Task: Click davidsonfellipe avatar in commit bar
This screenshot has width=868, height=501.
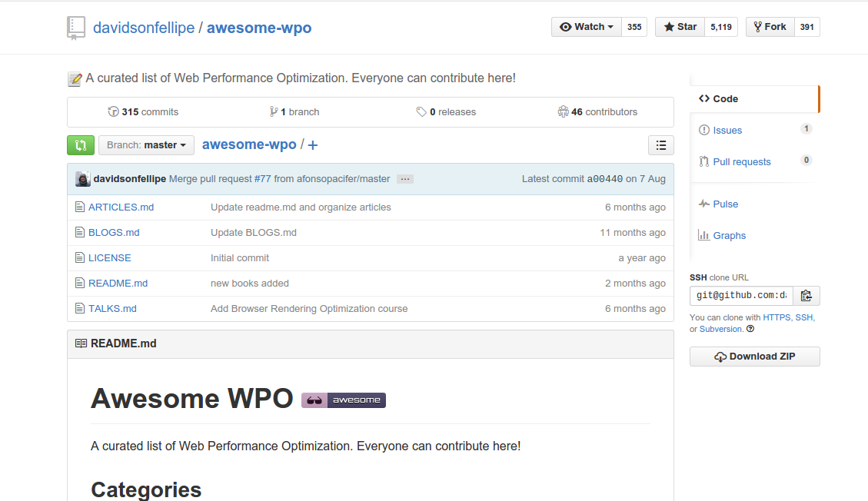Action: [82, 178]
